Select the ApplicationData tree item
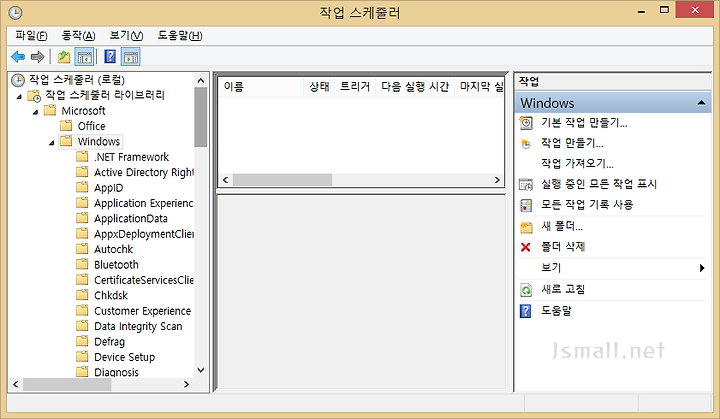 tap(131, 219)
